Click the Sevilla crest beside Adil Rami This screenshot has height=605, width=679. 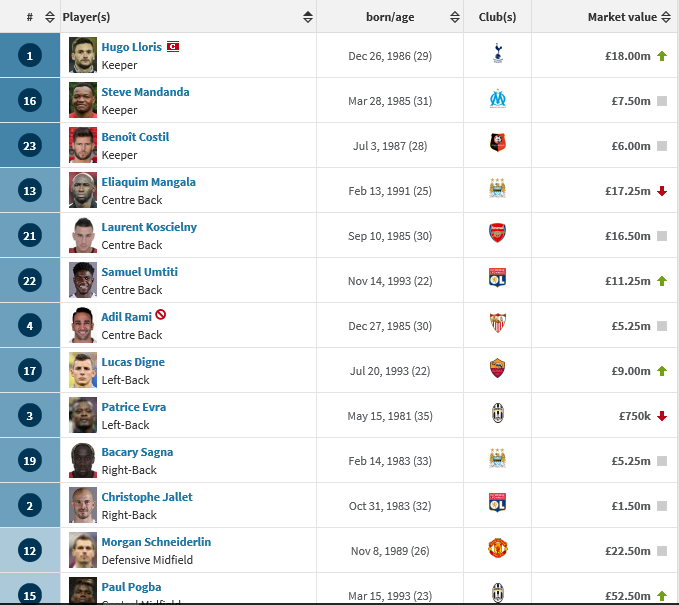point(498,323)
